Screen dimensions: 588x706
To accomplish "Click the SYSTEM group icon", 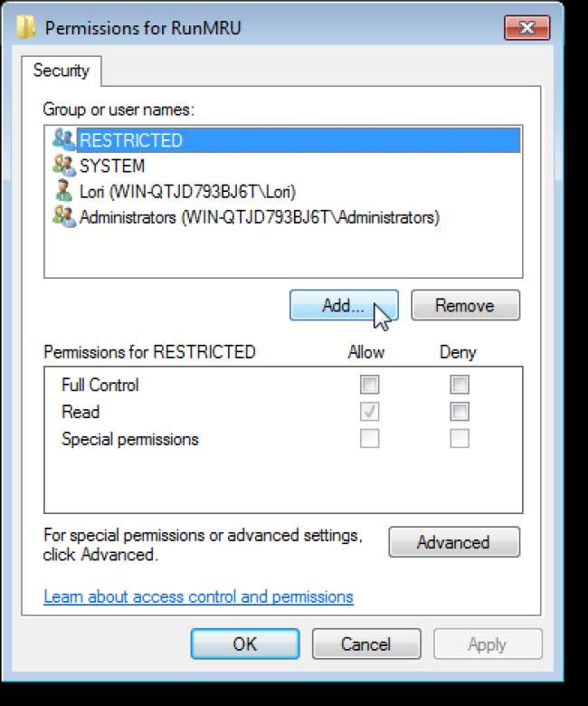I will click(x=62, y=167).
